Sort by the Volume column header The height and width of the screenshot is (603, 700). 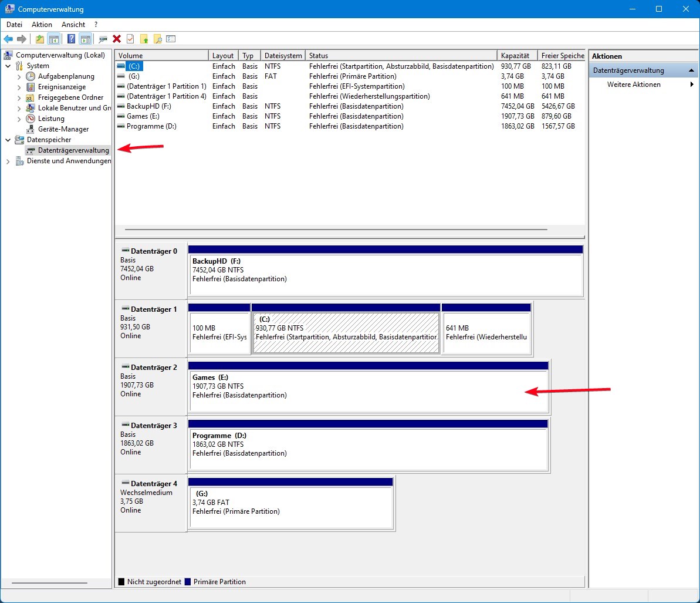click(x=161, y=55)
